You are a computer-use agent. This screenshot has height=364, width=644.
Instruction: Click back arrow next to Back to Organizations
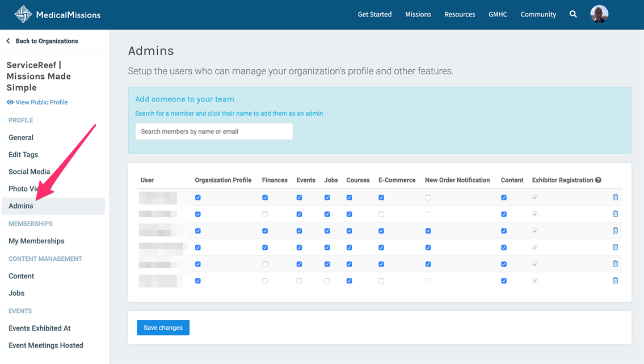(8, 41)
